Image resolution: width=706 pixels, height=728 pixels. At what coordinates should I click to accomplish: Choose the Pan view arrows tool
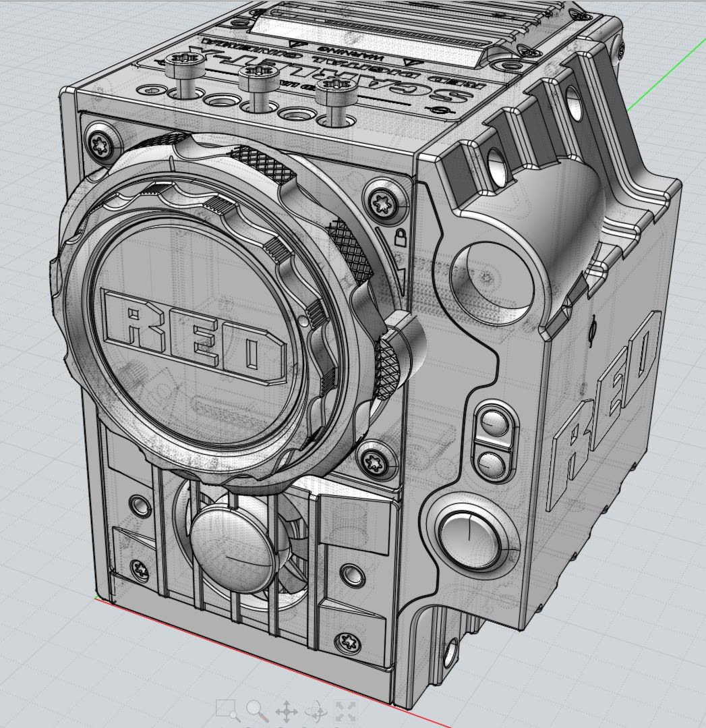pyautogui.click(x=287, y=711)
